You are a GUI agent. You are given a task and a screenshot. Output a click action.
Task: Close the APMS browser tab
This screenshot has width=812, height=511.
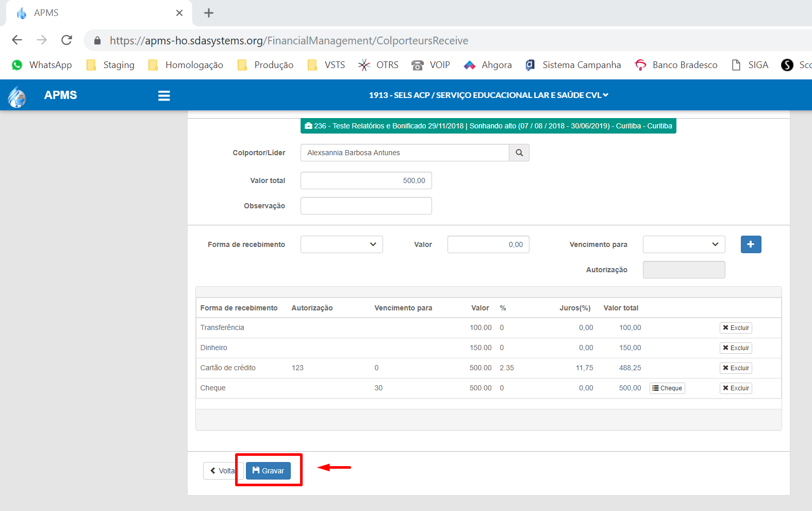pyautogui.click(x=179, y=13)
